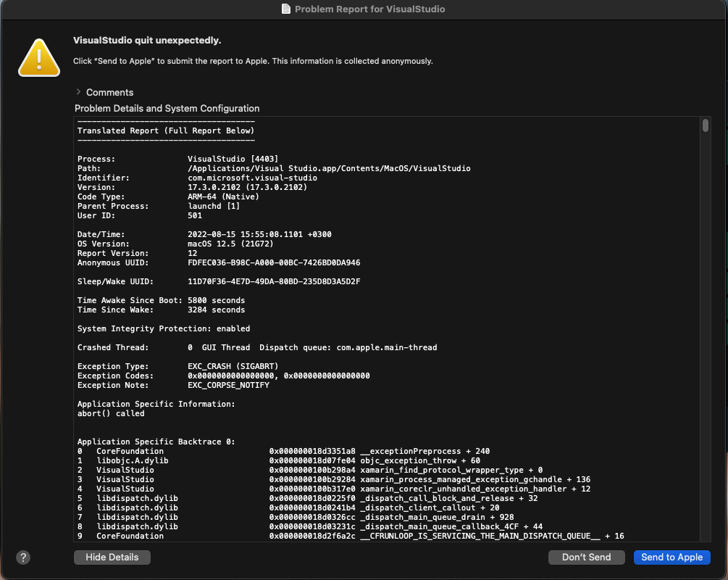The height and width of the screenshot is (580, 728).
Task: Click 'Click "Send to Apple" to submit' description
Action: coord(253,61)
